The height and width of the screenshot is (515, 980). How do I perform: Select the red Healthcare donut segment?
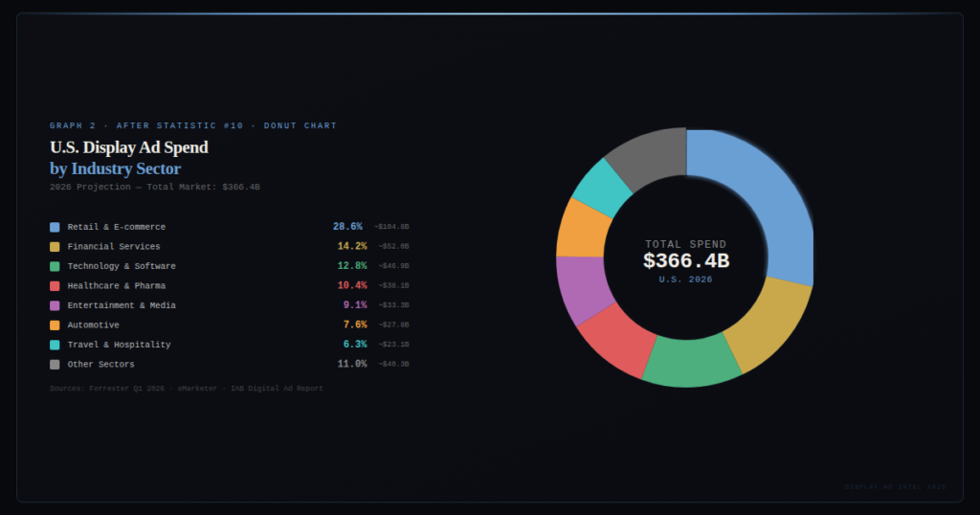(617, 341)
